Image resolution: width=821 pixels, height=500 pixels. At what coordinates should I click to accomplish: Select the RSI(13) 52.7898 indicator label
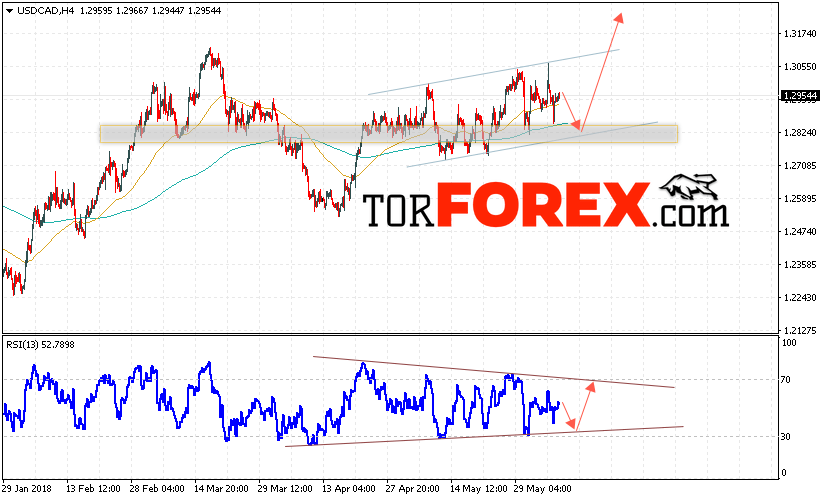(x=40, y=345)
